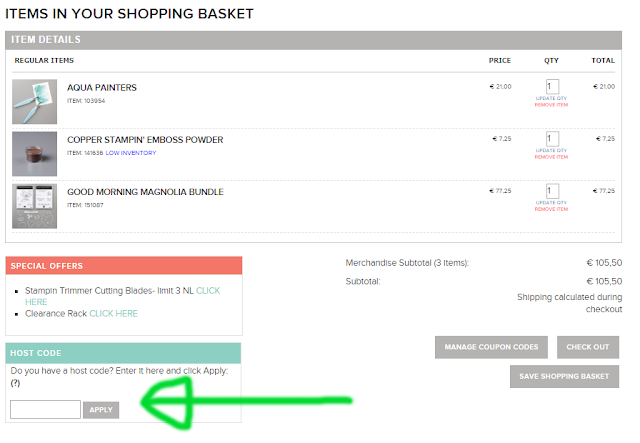The image size is (640, 443).
Task: Click Update Qty for Good Morning Magnolia Bundle
Action: [551, 203]
